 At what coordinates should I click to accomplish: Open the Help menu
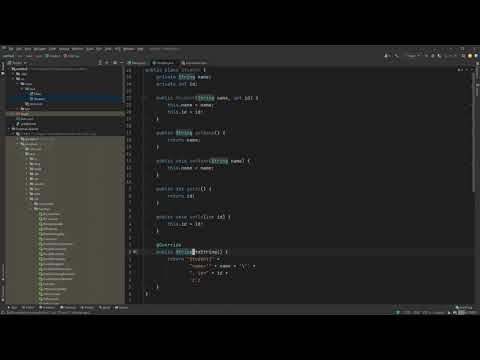(x=141, y=49)
